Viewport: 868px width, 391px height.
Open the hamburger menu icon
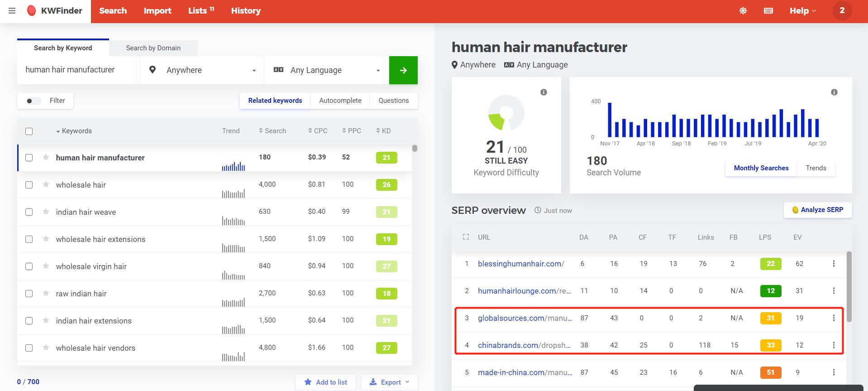click(x=12, y=11)
